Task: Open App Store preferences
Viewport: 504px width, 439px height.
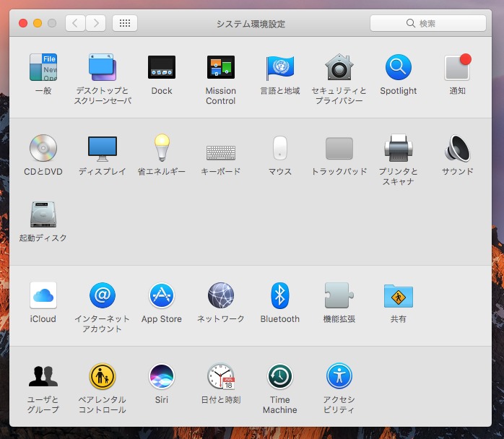Action: pos(162,295)
